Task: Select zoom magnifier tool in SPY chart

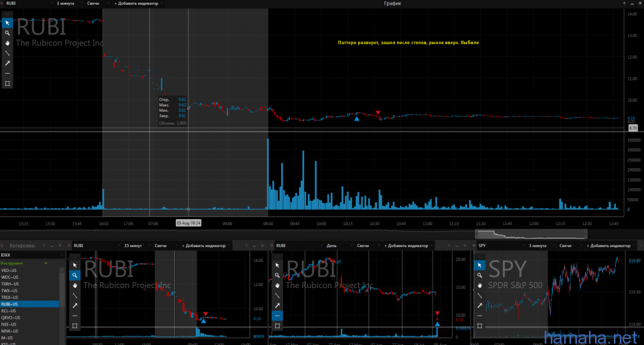Action: [x=479, y=275]
